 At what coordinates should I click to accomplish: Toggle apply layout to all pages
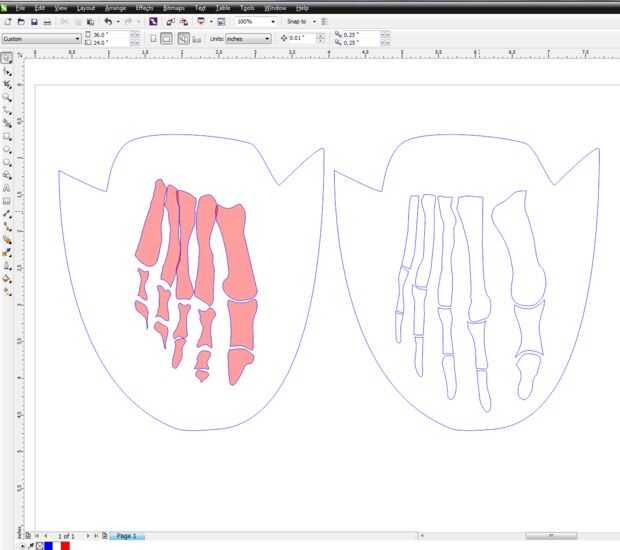coord(183,39)
